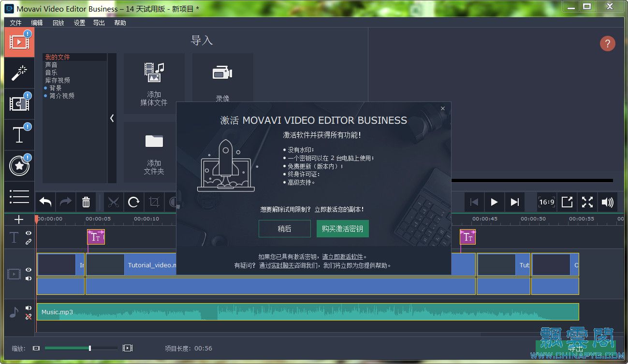Select 背景 category
This screenshot has height=364, width=628.
pos(56,88)
